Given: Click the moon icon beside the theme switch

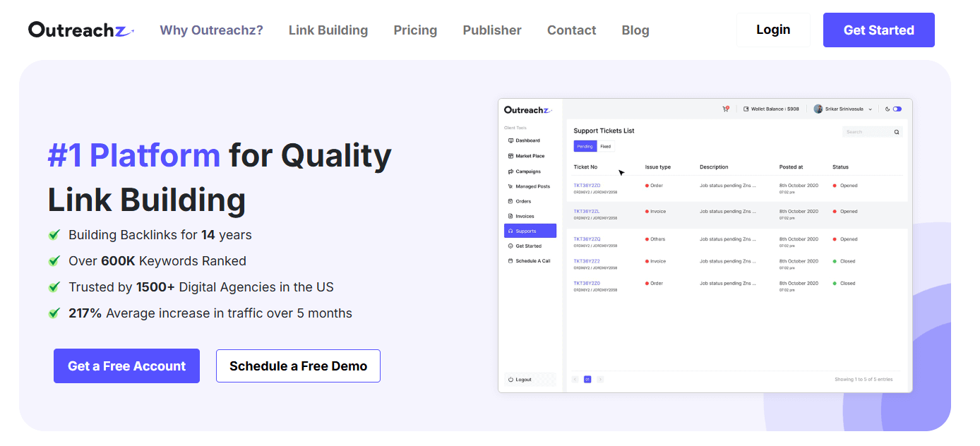Looking at the screenshot, I should pos(888,109).
